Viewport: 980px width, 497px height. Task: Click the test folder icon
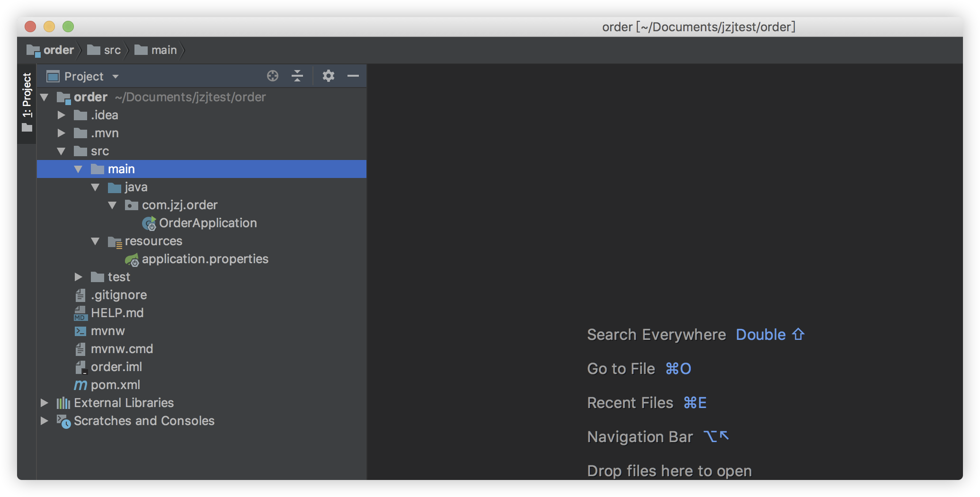(x=98, y=277)
